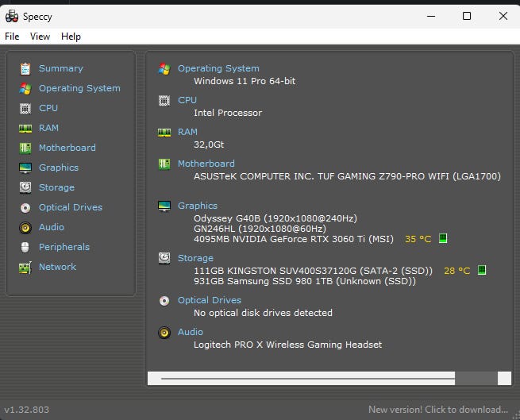This screenshot has height=420, width=520.
Task: Open the Operating System heading link in summary
Action: (218, 68)
